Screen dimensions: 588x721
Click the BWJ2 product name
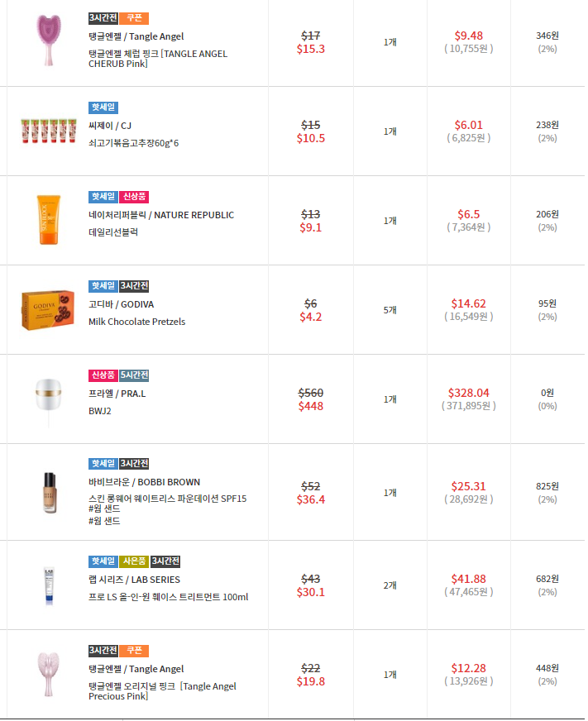[x=100, y=411]
